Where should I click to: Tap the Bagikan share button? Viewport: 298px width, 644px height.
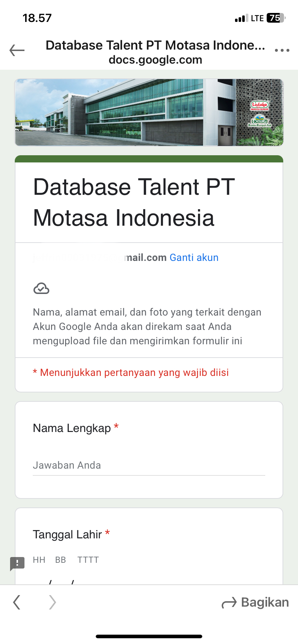pyautogui.click(x=256, y=602)
